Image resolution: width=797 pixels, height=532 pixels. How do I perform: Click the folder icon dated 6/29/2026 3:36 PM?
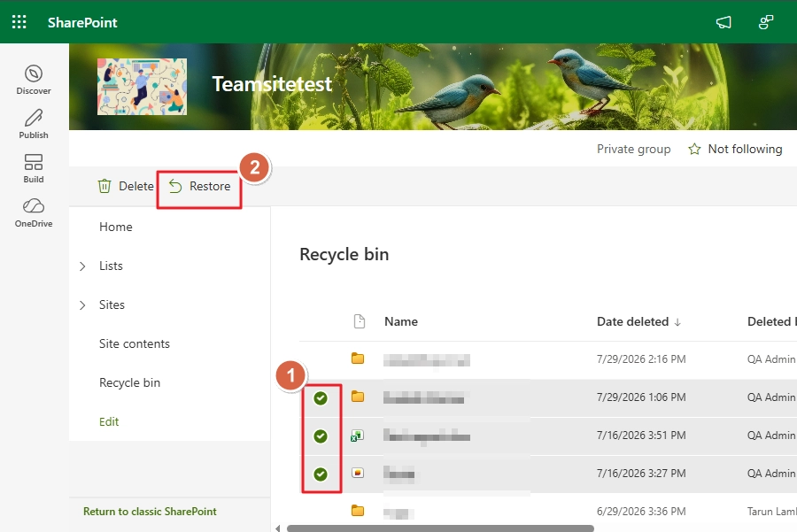(x=358, y=511)
